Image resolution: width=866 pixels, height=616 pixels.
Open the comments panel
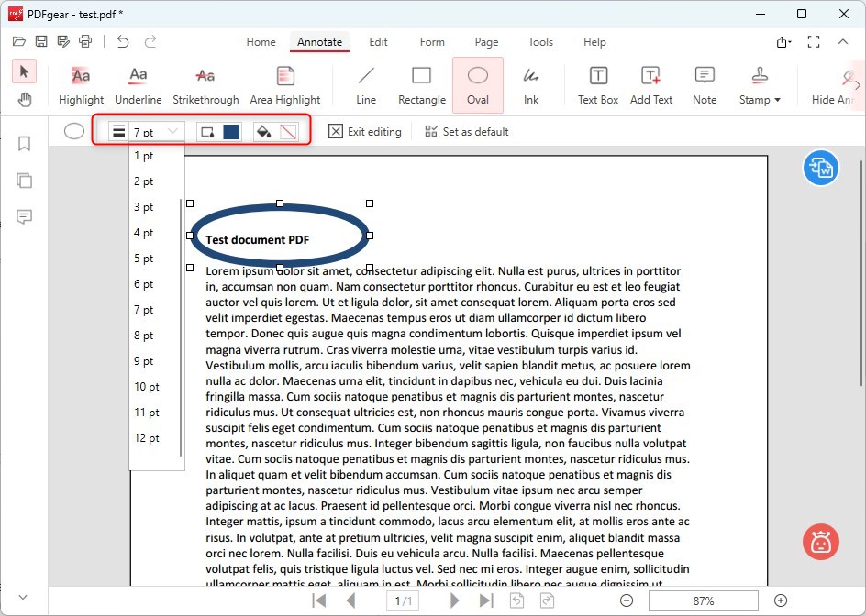[x=24, y=217]
